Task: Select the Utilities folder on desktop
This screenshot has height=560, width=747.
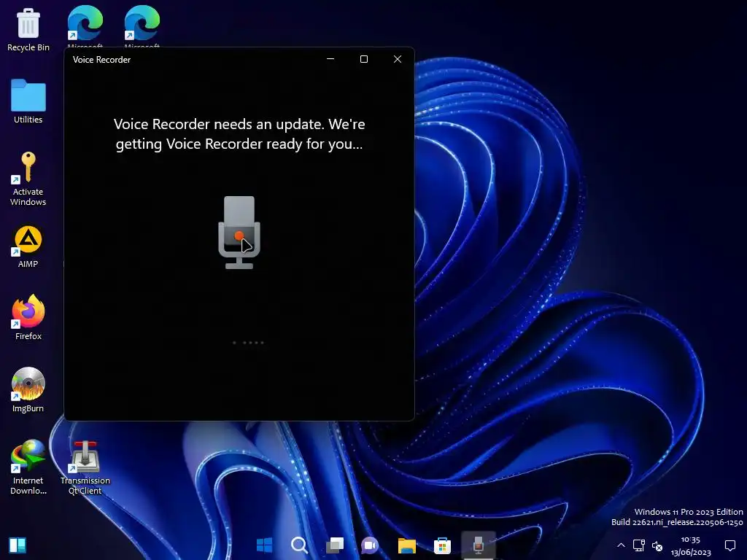Action: coord(28,101)
